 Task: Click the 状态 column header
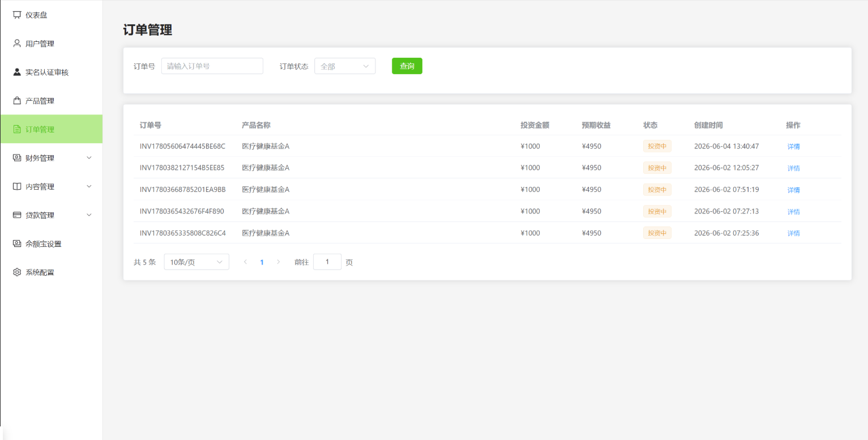coord(651,125)
